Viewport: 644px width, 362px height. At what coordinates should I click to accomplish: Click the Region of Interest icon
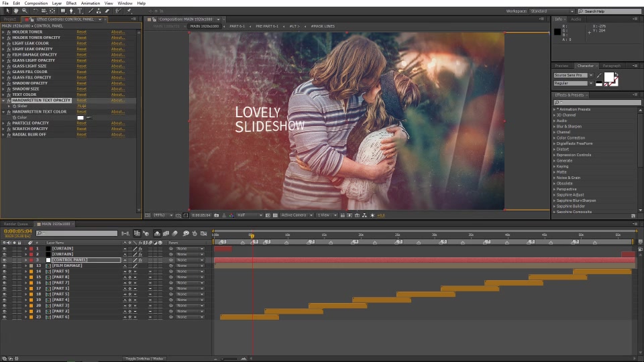pyautogui.click(x=268, y=215)
